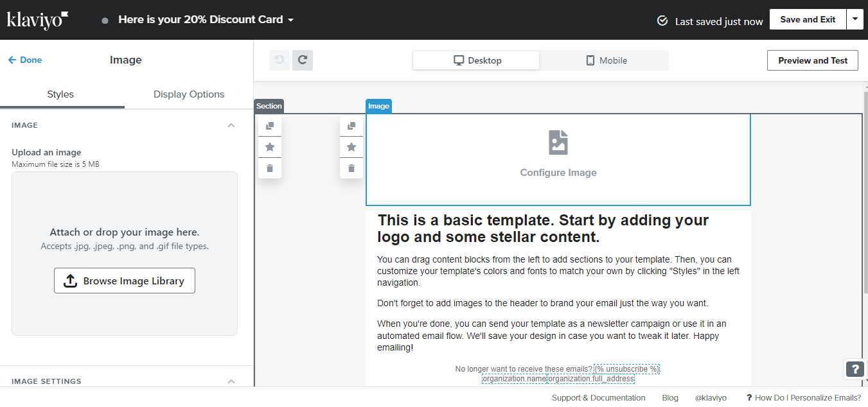Screen dimensions: 868x407
Task: Open the help question mark widget
Action: coord(855,369)
